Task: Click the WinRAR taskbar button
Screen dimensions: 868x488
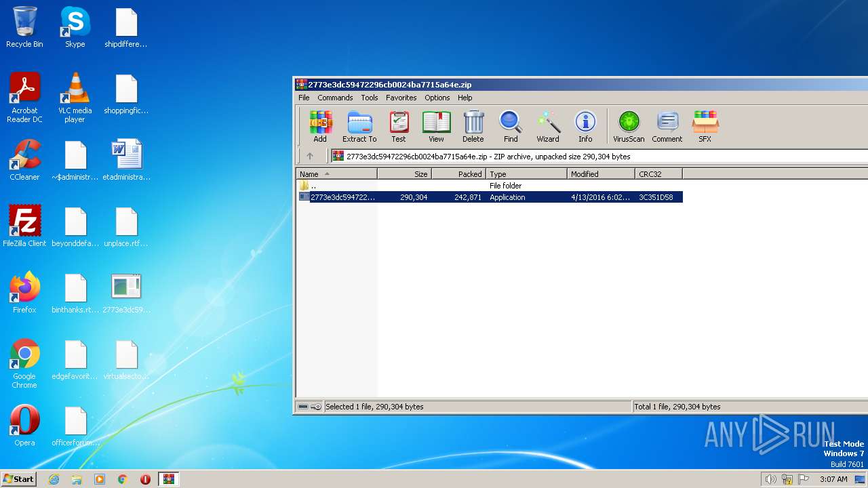Action: (168, 479)
